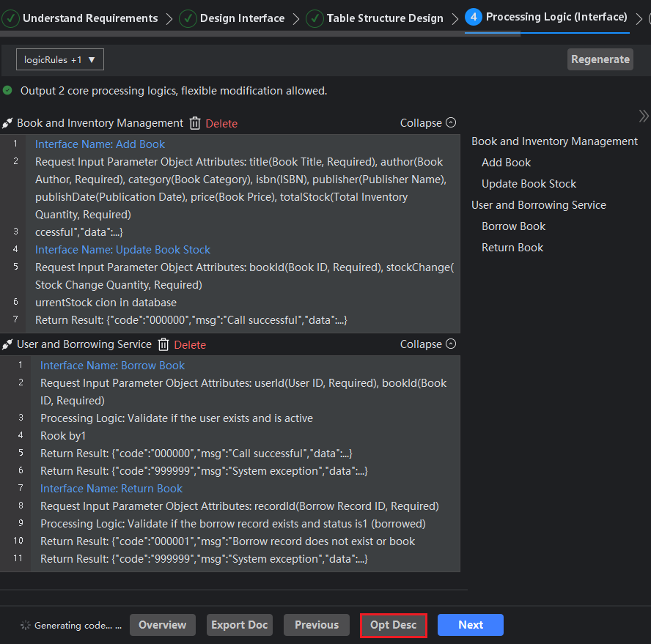Select Return Book in outline tree

coord(512,248)
